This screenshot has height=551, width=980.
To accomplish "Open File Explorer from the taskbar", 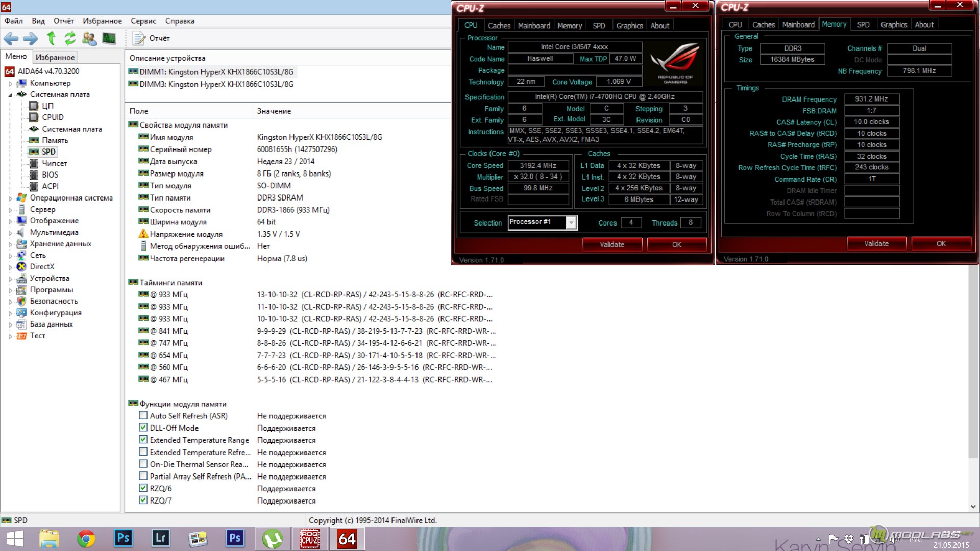I will 50,539.
